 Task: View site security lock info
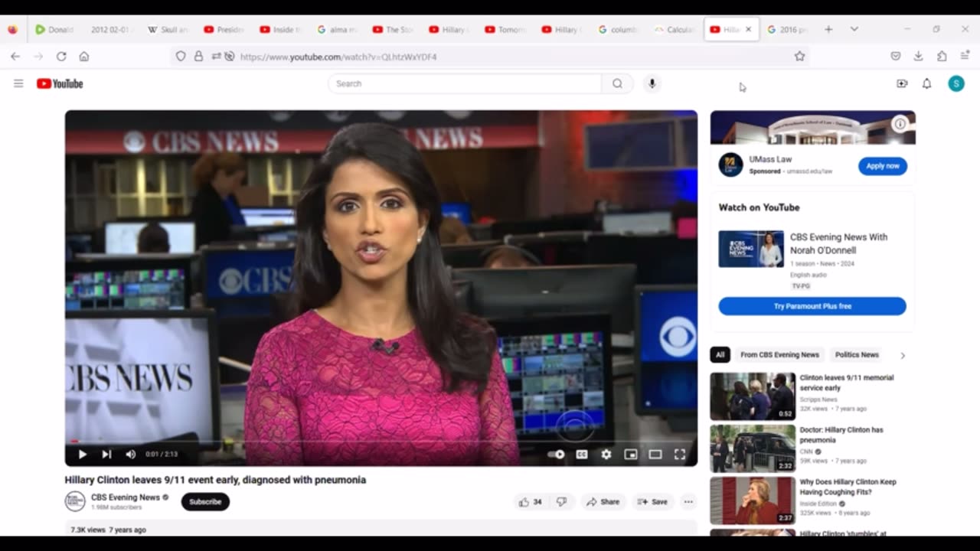click(198, 57)
